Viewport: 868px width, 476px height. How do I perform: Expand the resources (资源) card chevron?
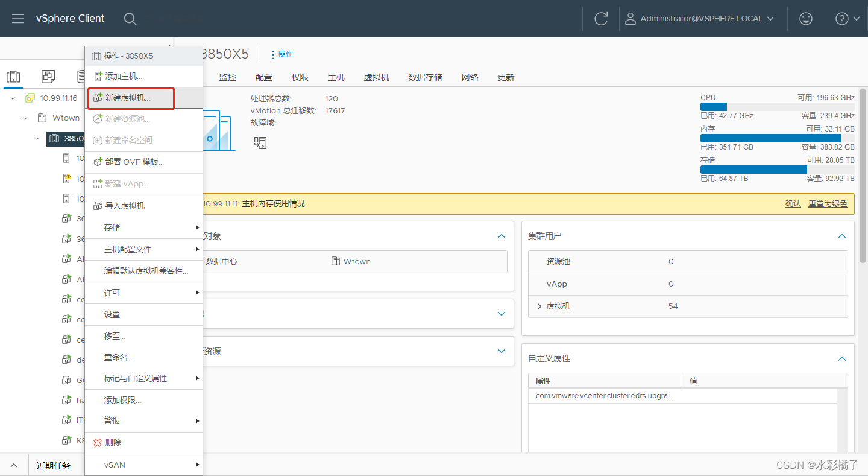pos(501,351)
